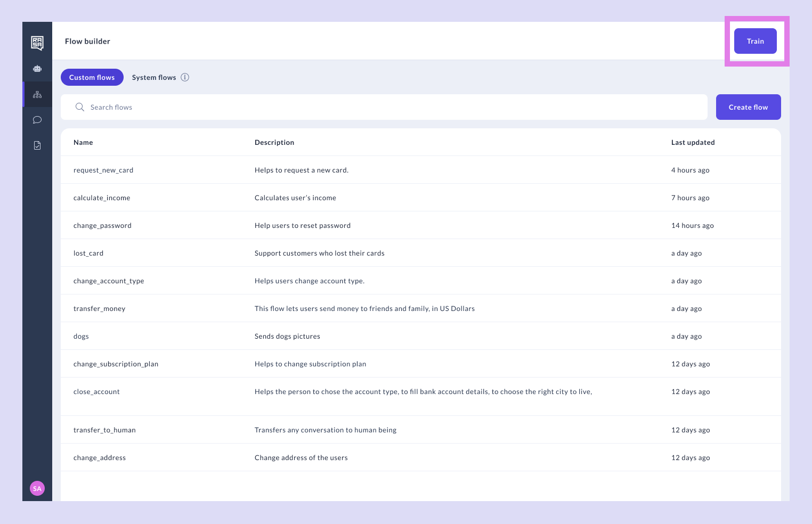Image resolution: width=812 pixels, height=524 pixels.
Task: Open the document checkmark sidebar icon
Action: coord(37,145)
